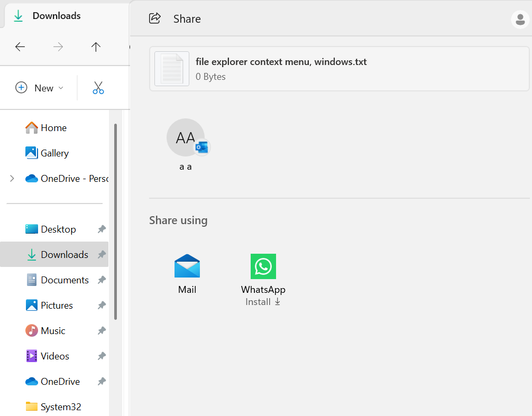Click the '0 Bytes' file size text
Screen dimensions: 532x416
click(210, 77)
